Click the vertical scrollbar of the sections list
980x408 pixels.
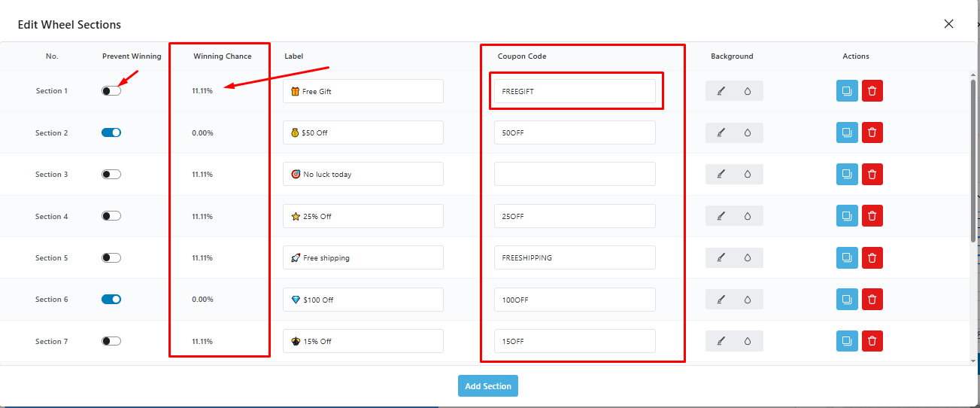tap(973, 160)
